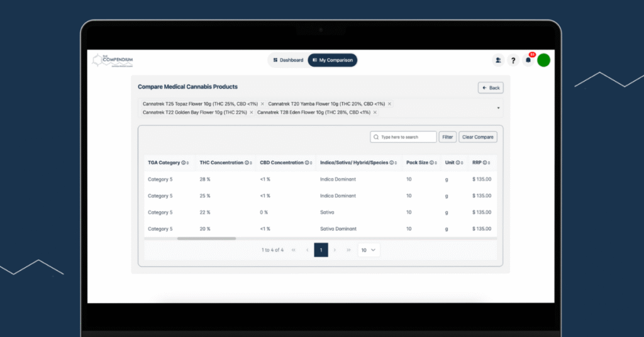The height and width of the screenshot is (337, 644).
Task: Show info for RRP column
Action: [x=485, y=163]
